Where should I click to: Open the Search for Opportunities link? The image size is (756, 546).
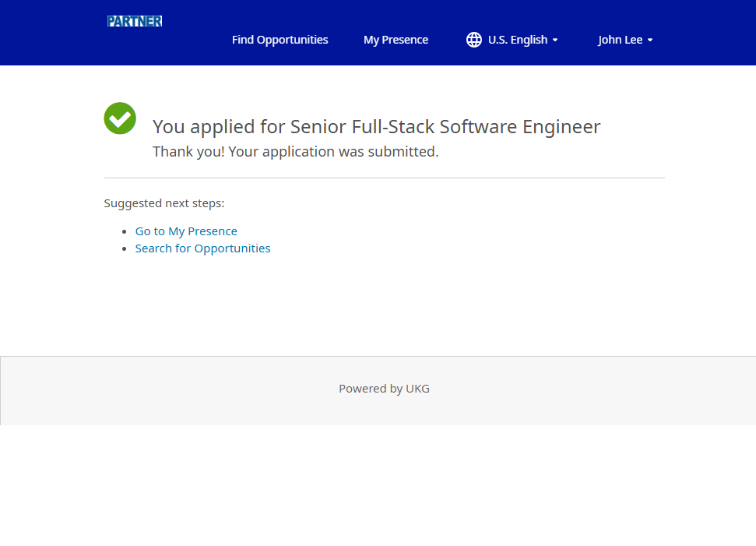pyautogui.click(x=202, y=248)
